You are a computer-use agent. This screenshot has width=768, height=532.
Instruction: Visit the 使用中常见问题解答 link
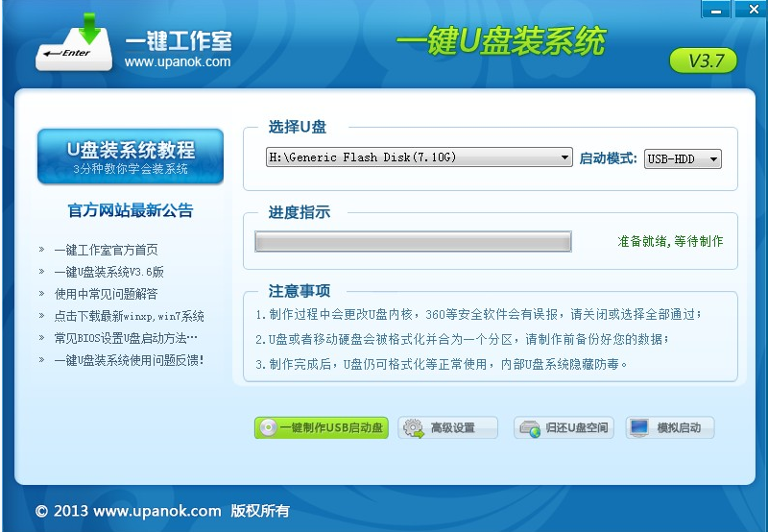point(106,294)
